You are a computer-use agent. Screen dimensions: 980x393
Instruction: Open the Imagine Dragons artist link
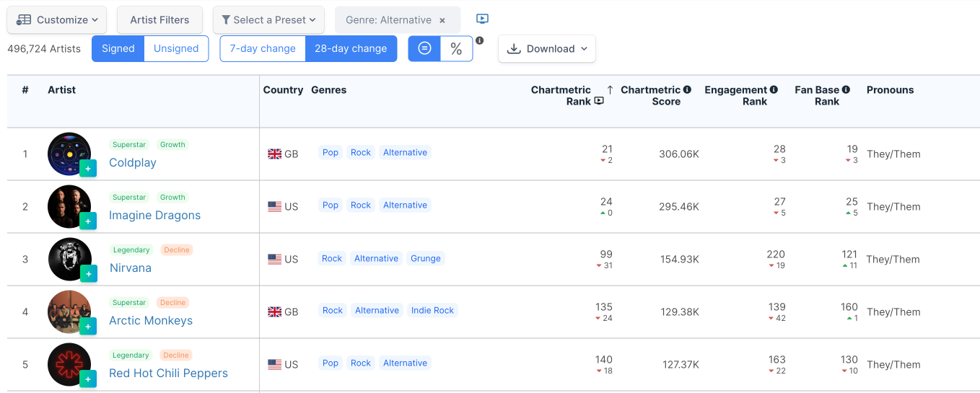click(x=154, y=216)
